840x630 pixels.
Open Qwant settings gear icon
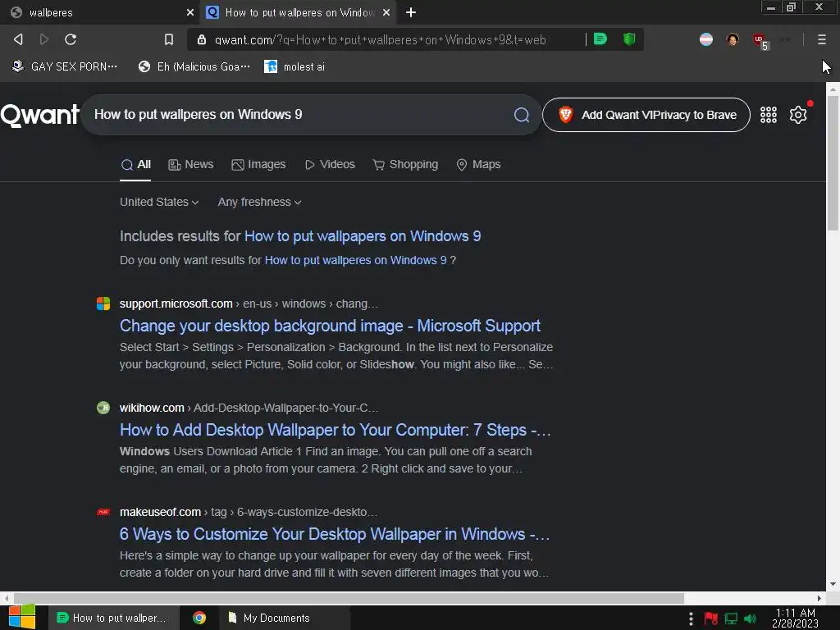(x=798, y=115)
